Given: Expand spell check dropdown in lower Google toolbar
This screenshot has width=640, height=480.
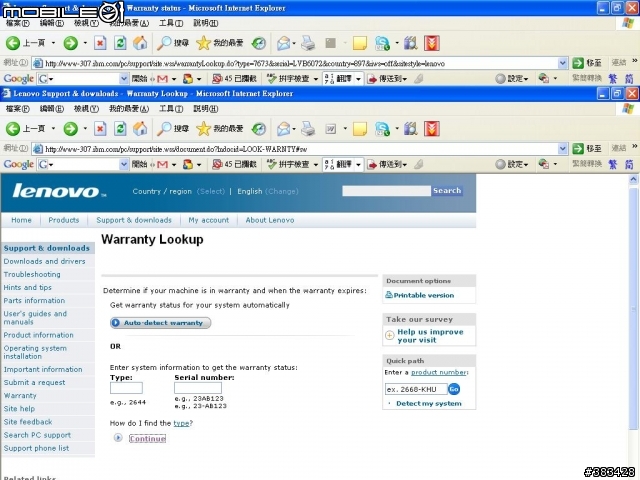Looking at the screenshot, I should click(316, 164).
